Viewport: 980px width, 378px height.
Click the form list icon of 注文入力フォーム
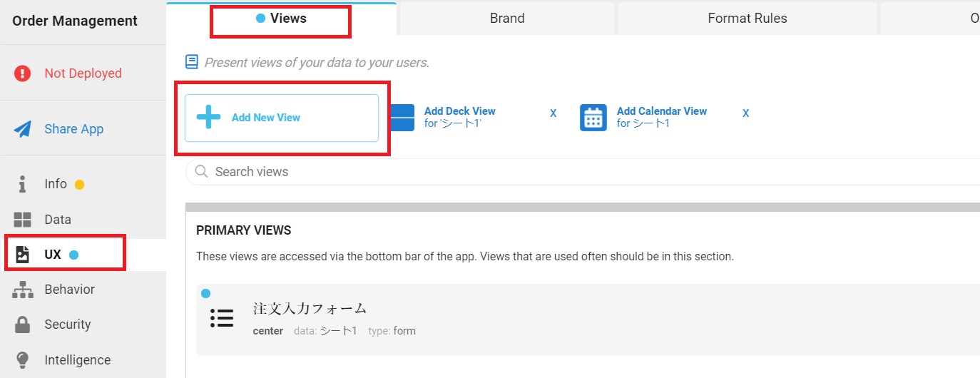coord(222,318)
